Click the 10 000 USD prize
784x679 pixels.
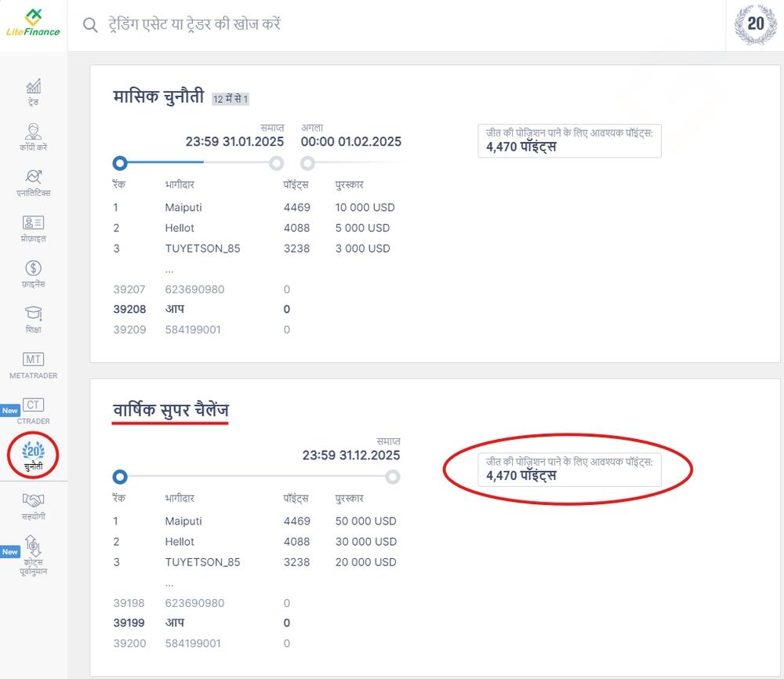pyautogui.click(x=365, y=208)
